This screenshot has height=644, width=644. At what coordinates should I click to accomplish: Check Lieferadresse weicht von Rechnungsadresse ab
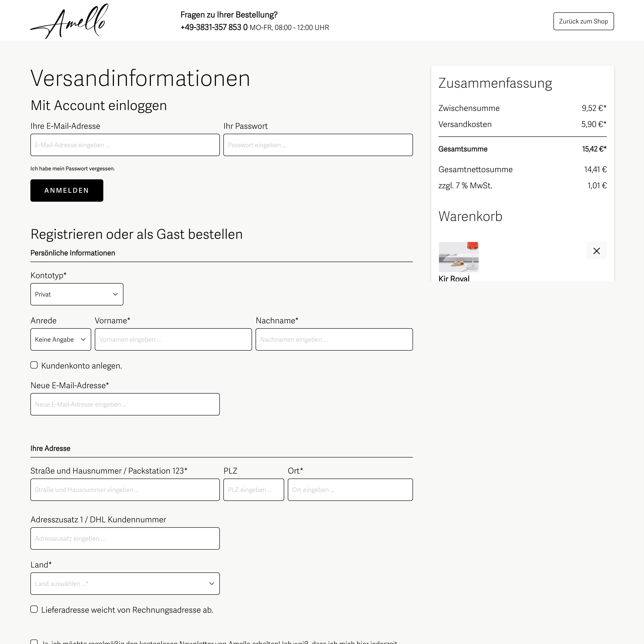[x=34, y=609]
